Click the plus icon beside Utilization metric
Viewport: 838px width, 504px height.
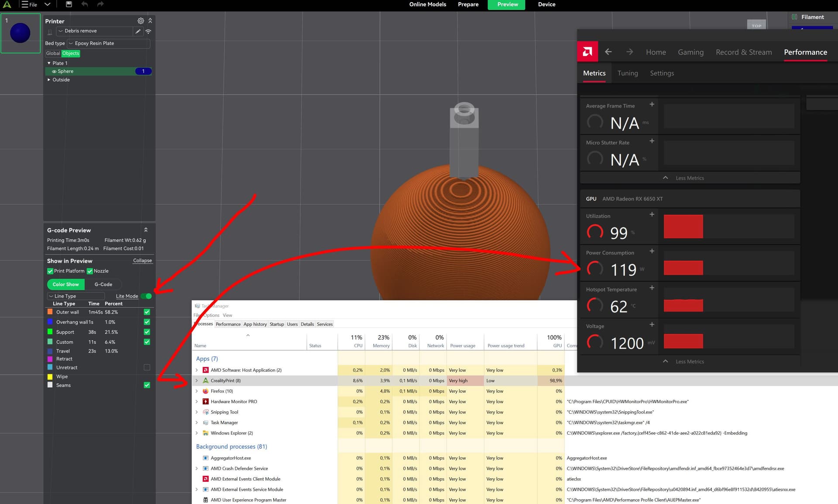[652, 215]
